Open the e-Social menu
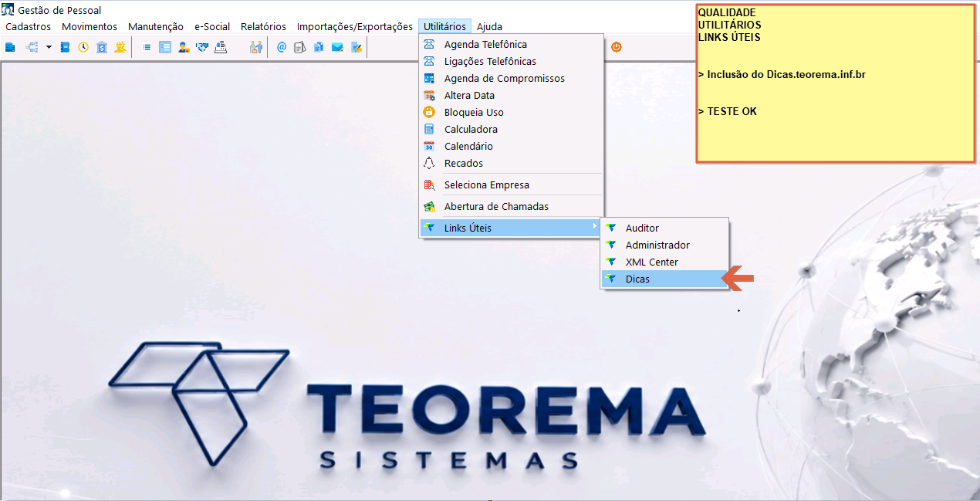 (x=212, y=26)
